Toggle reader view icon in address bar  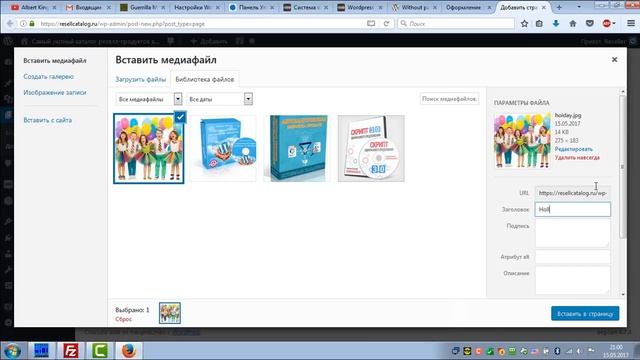[x=371, y=24]
